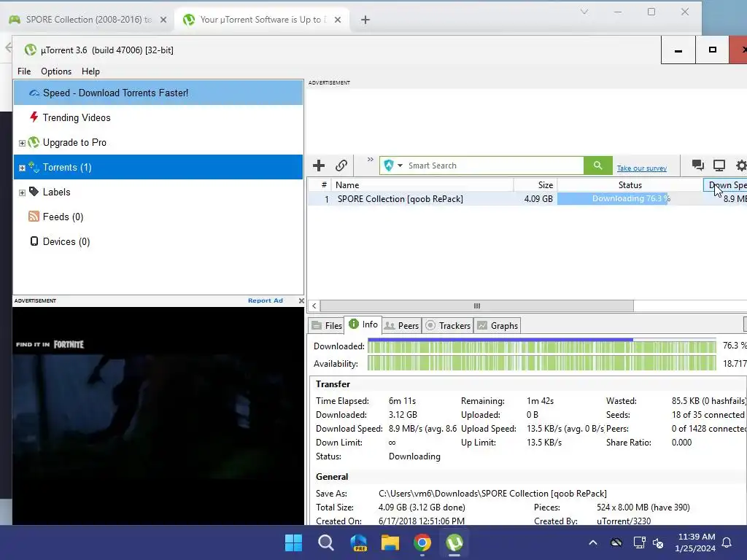747x560 pixels.
Task: Sort torrents by the Size column
Action: tap(535, 184)
